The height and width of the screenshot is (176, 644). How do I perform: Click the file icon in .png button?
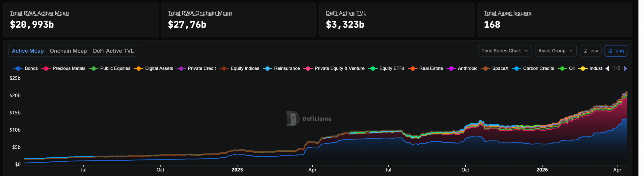[x=610, y=51]
